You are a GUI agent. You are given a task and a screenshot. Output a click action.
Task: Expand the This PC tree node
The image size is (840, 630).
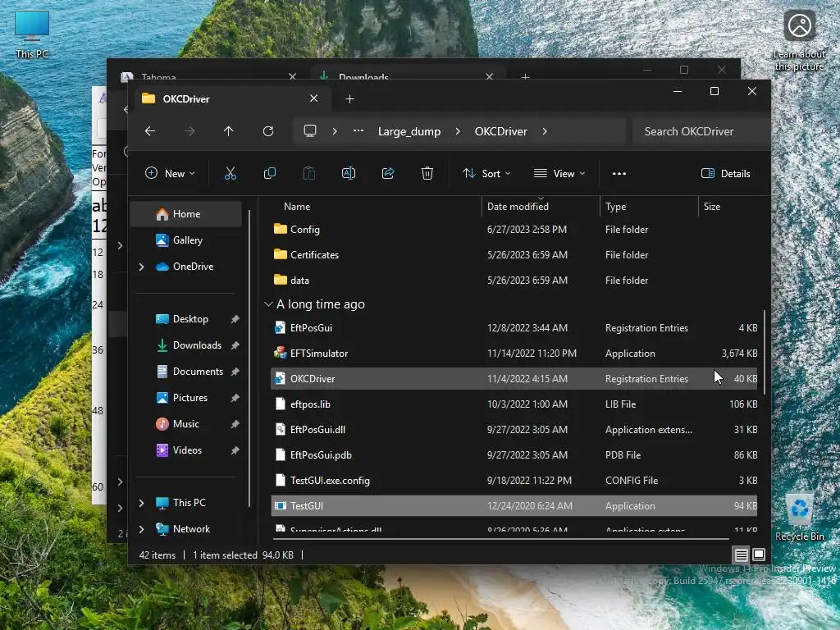pos(141,503)
